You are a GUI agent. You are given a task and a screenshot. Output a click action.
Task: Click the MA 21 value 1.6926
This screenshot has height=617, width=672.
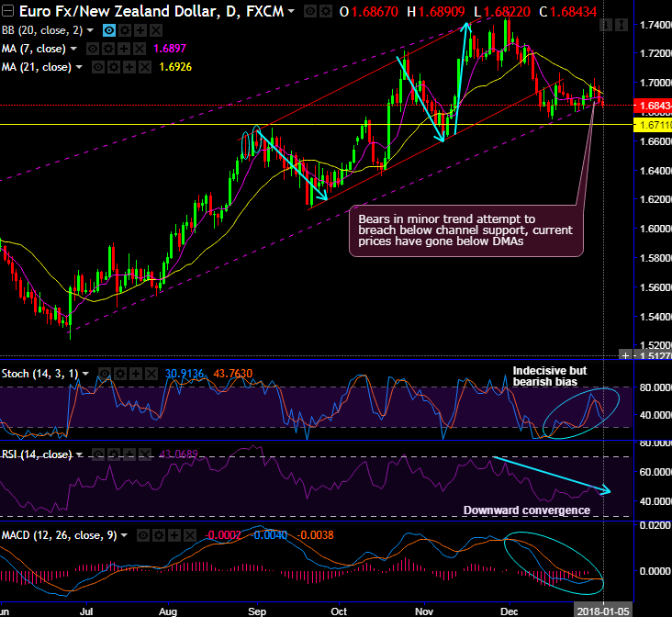pyautogui.click(x=175, y=67)
